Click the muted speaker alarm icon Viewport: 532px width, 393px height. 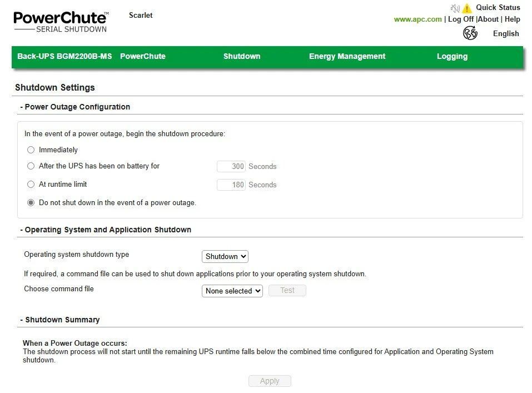(x=455, y=8)
